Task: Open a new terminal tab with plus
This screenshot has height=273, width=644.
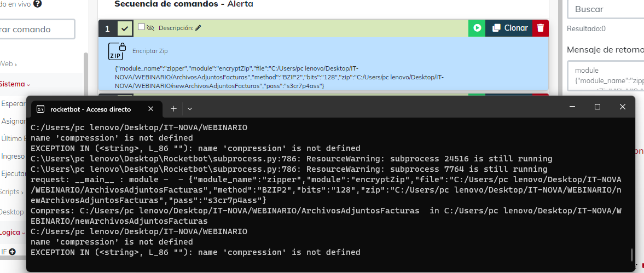Action: click(173, 109)
